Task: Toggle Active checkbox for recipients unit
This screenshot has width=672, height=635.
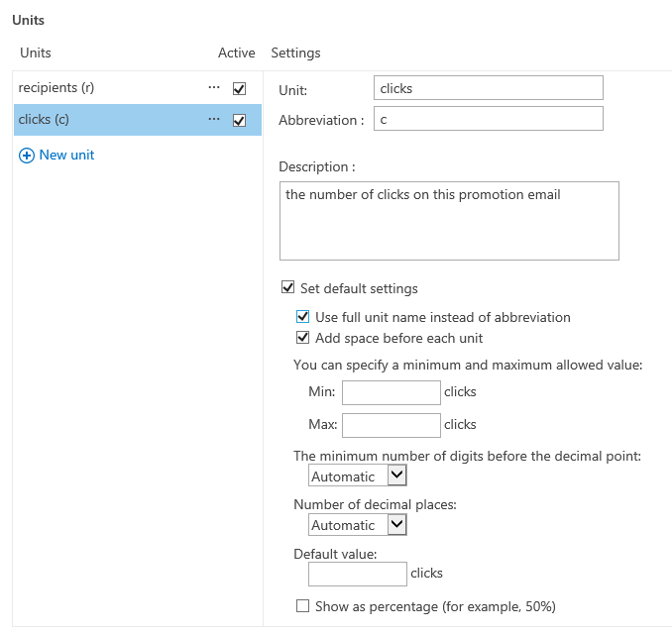Action: click(239, 88)
